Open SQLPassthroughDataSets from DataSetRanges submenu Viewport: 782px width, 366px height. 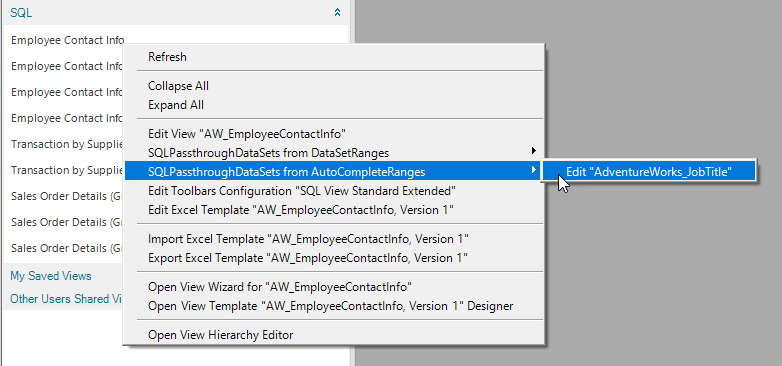pos(333,153)
